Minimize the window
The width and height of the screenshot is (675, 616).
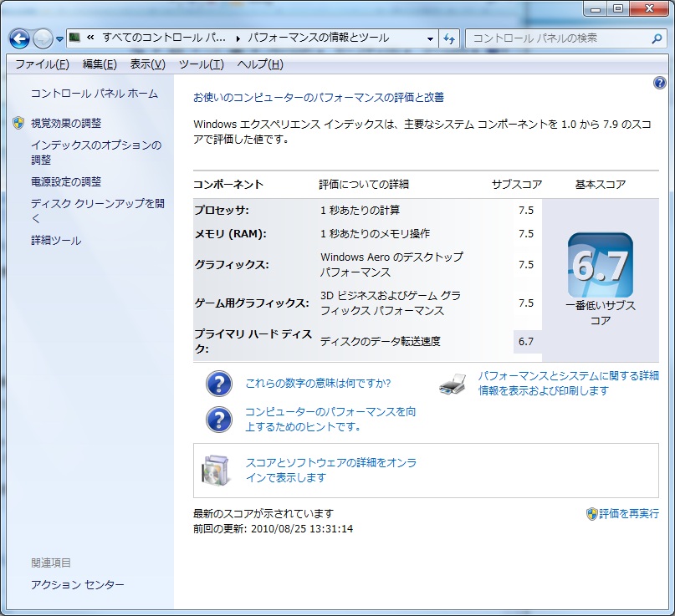(596, 9)
